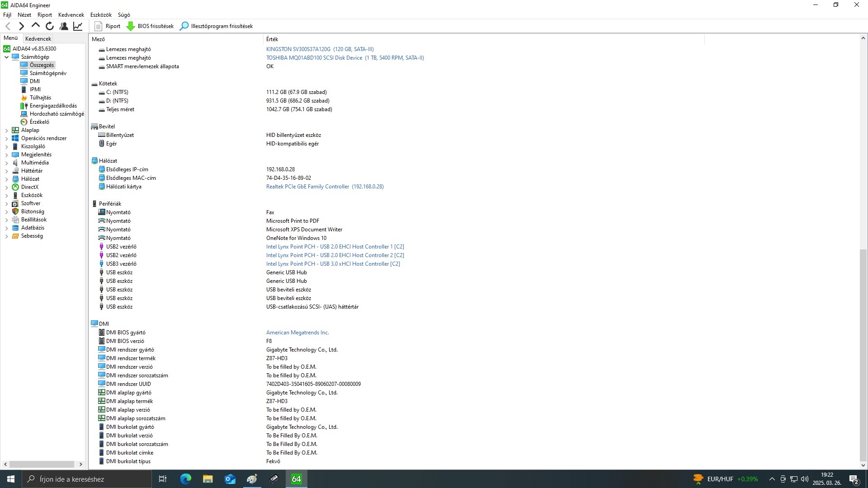Click the Energiagazdálkodás battery icon
This screenshot has height=488, width=868.
pos(24,106)
